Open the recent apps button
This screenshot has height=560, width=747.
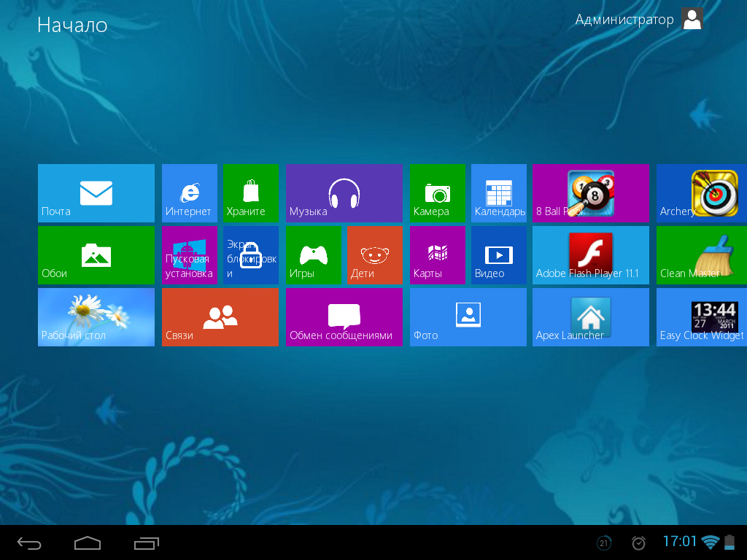point(146,542)
